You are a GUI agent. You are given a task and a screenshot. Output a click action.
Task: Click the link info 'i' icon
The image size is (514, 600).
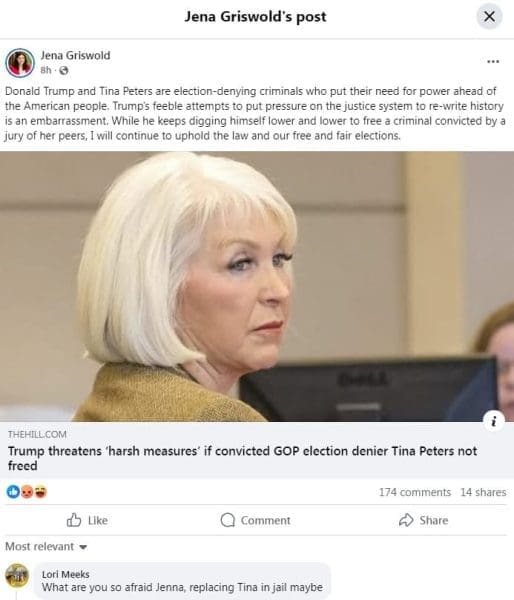click(x=494, y=421)
